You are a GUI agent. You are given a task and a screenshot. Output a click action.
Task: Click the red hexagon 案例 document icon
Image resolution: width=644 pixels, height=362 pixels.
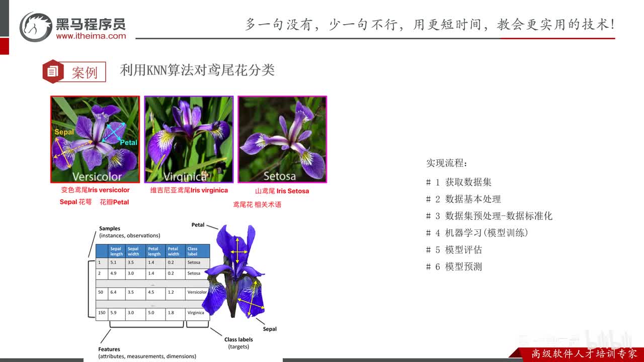[x=53, y=71]
